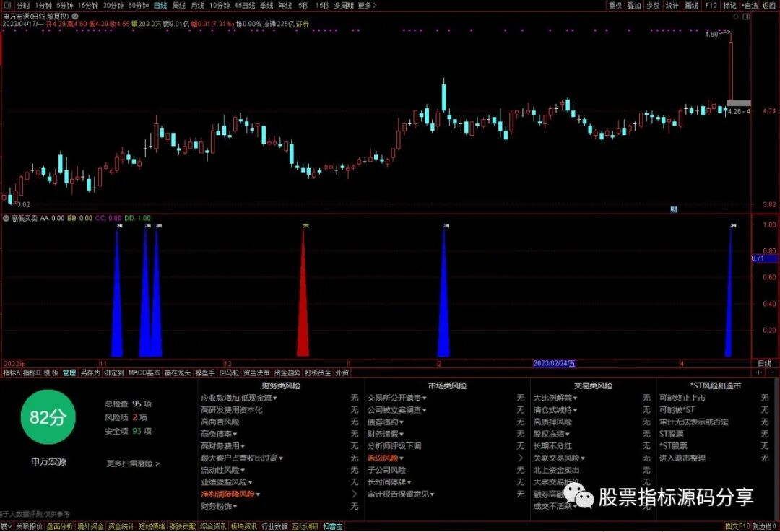Select the 季线 period tab
This screenshot has width=780, height=532.
tap(266, 6)
